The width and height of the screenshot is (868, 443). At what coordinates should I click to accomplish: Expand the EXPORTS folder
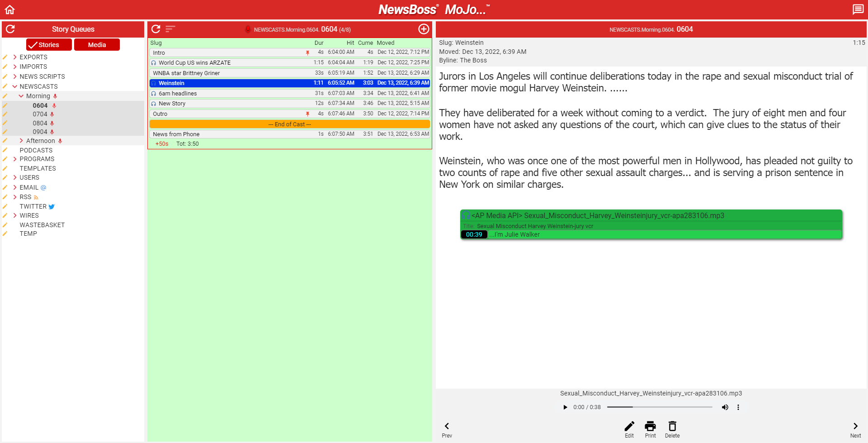tap(15, 57)
